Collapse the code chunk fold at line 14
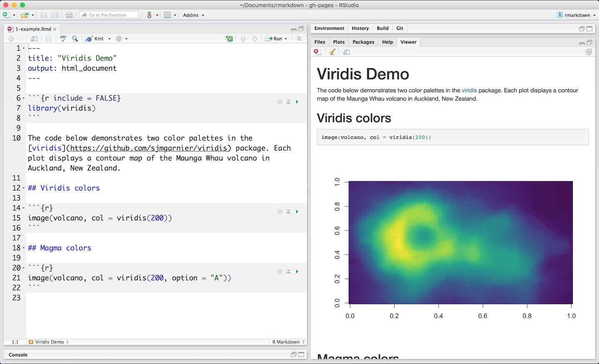This screenshot has width=599, height=364. point(23,208)
